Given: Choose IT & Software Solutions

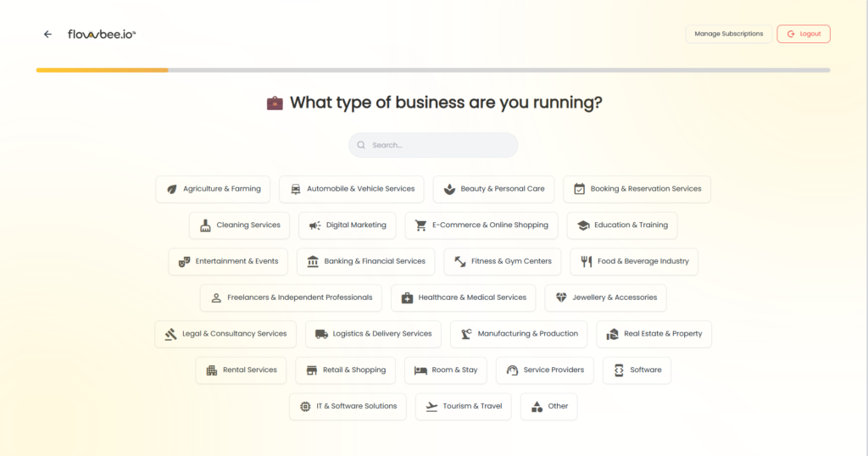Looking at the screenshot, I should 348,407.
